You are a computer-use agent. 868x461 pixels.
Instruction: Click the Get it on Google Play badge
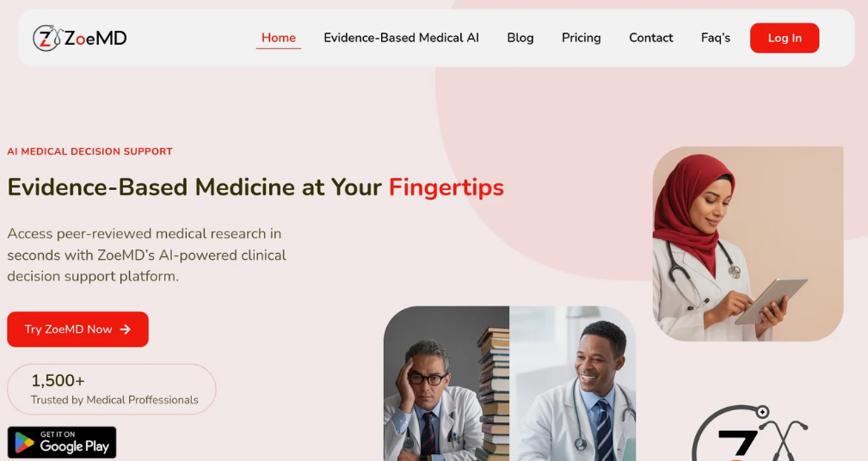[x=62, y=442]
